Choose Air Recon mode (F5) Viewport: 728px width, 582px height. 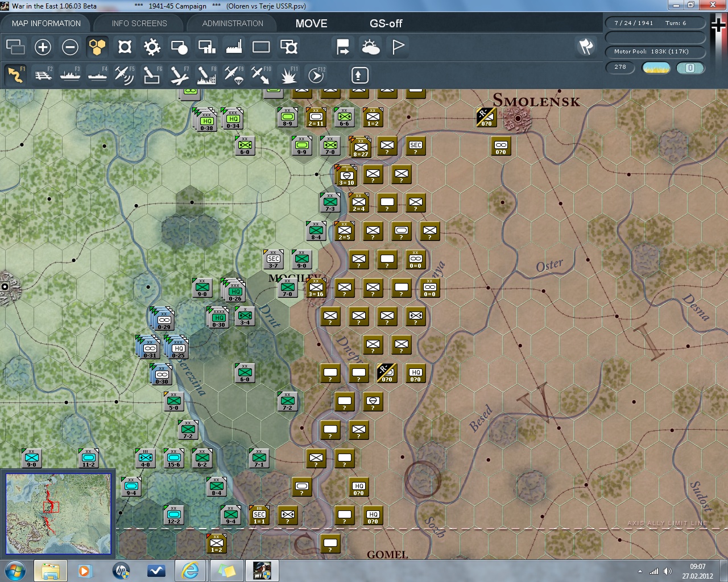[125, 75]
